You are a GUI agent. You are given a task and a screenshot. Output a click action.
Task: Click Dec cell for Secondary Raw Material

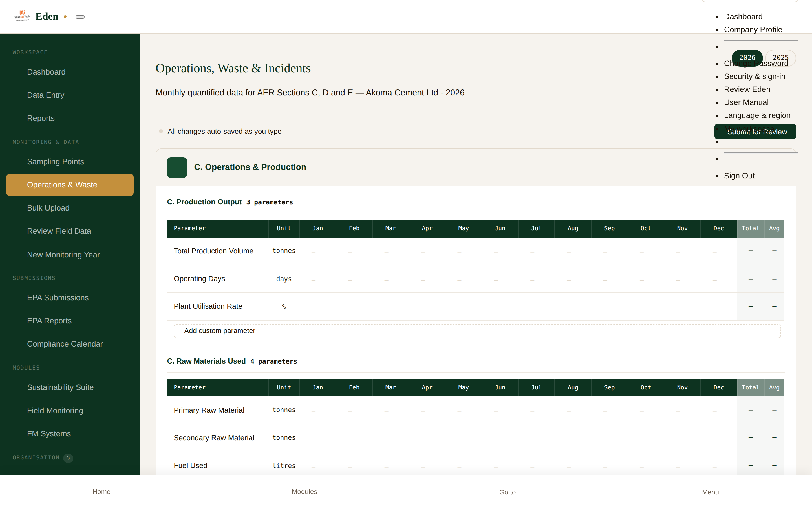pyautogui.click(x=718, y=438)
